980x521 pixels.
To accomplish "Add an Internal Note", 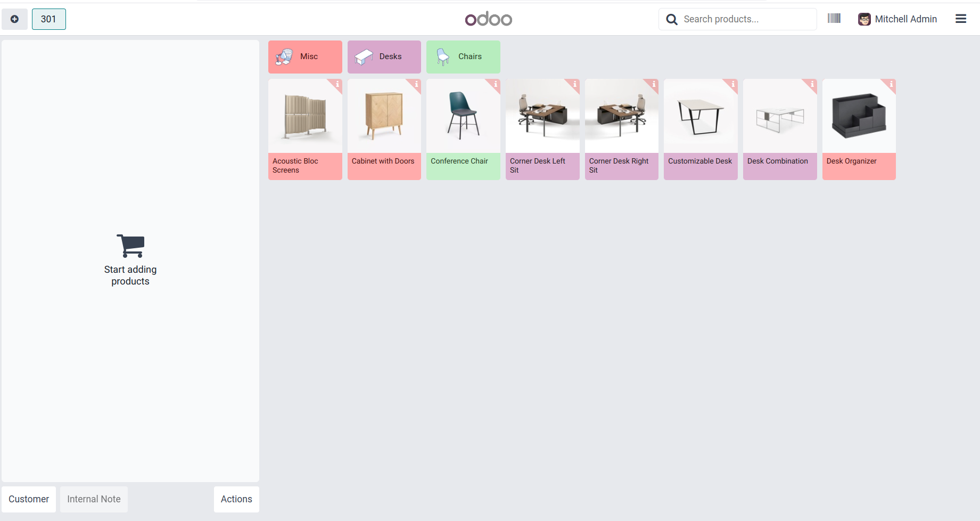I will pos(94,499).
